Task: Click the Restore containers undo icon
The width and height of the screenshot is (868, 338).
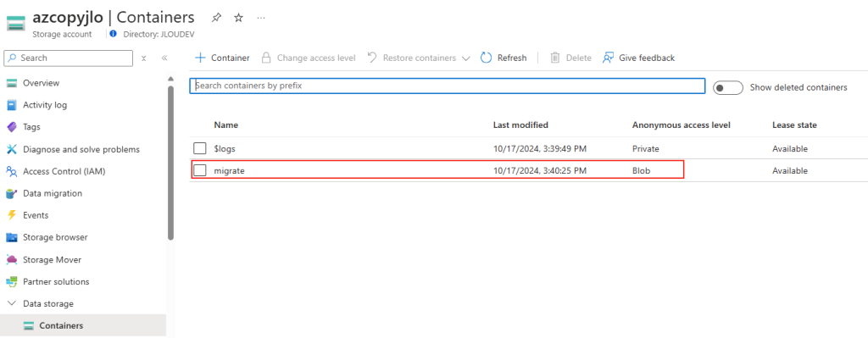Action: click(372, 58)
